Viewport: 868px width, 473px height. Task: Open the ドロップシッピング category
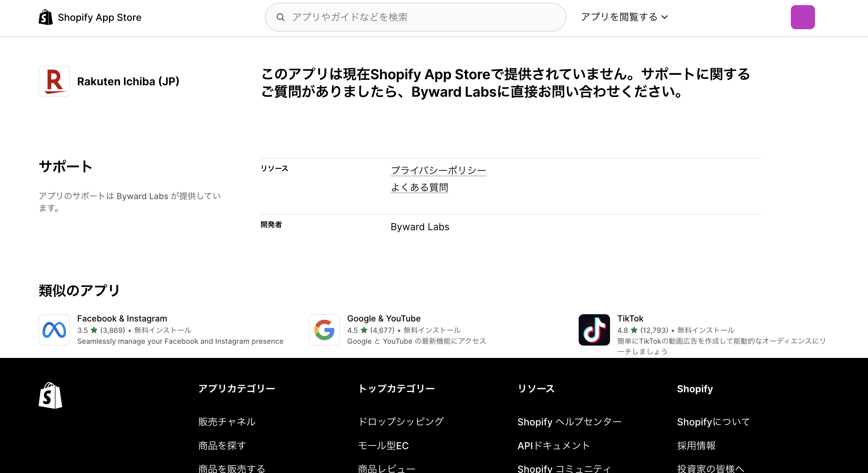pyautogui.click(x=401, y=421)
